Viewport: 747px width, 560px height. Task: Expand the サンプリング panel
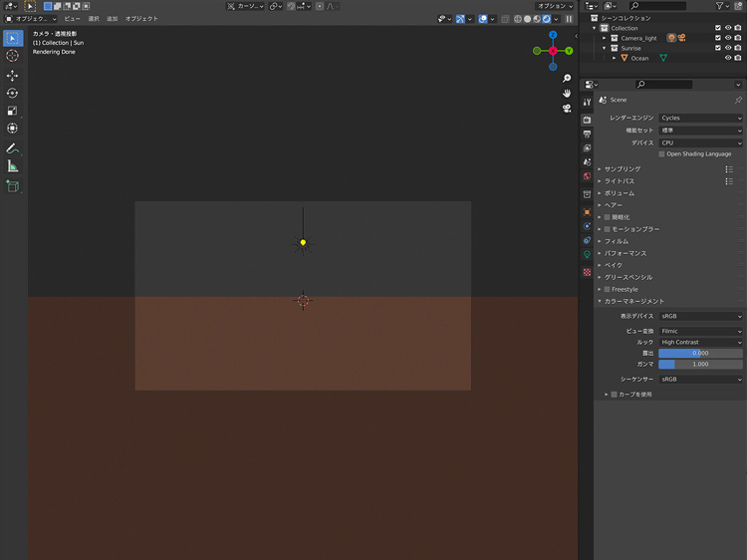[622, 169]
